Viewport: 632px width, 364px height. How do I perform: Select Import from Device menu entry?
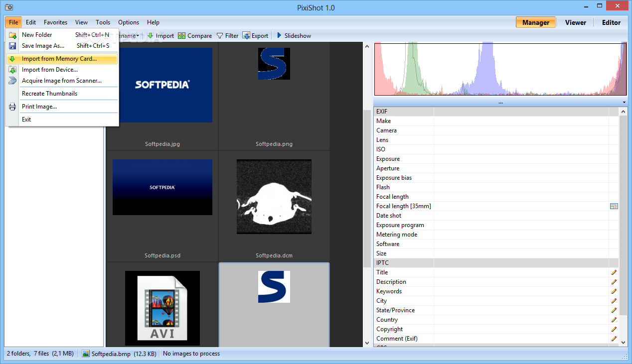pos(62,70)
